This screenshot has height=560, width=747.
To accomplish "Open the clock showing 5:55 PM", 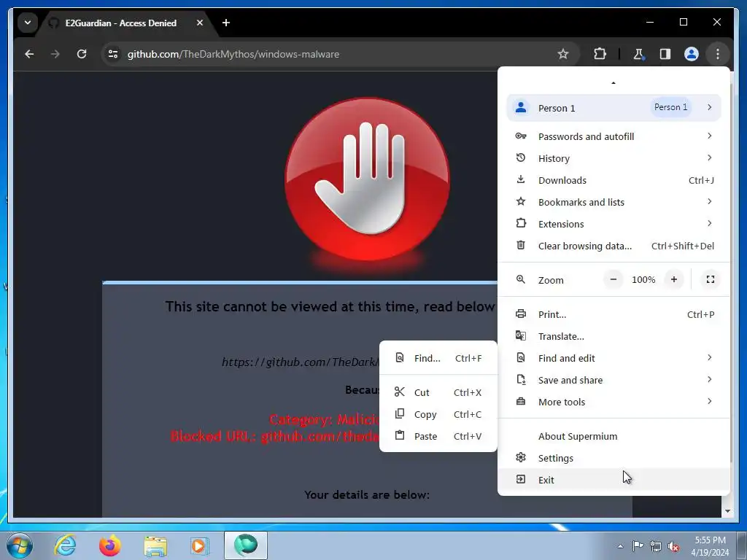I will [x=710, y=546].
